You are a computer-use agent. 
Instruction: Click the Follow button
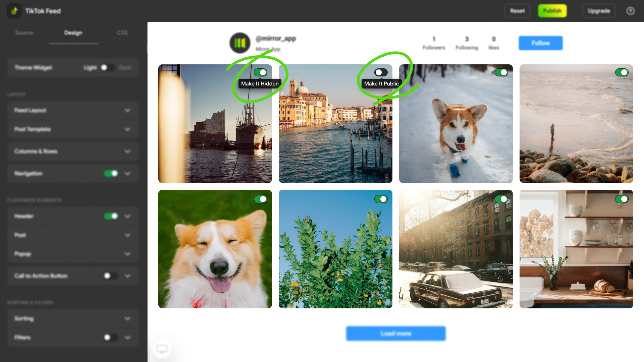coord(540,43)
